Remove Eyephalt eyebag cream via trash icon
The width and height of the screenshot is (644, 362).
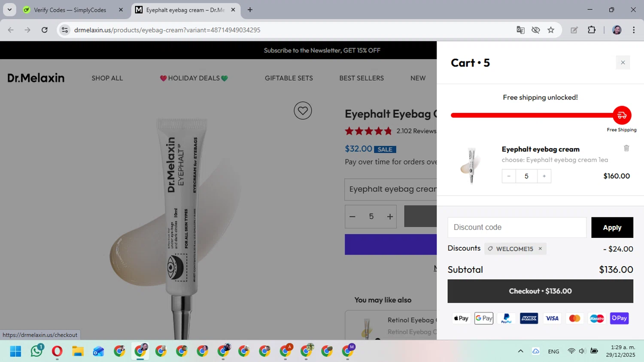(x=626, y=148)
